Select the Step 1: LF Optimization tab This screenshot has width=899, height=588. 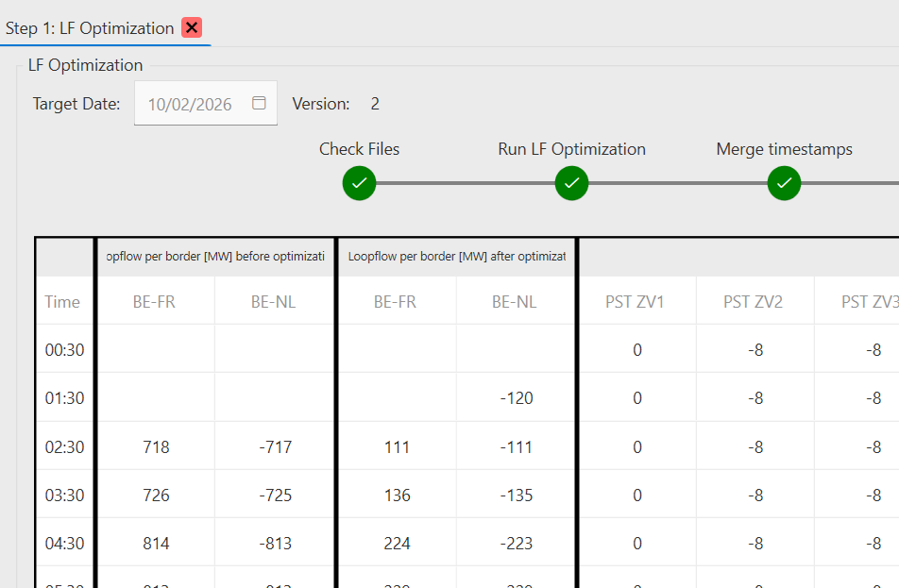tap(90, 28)
